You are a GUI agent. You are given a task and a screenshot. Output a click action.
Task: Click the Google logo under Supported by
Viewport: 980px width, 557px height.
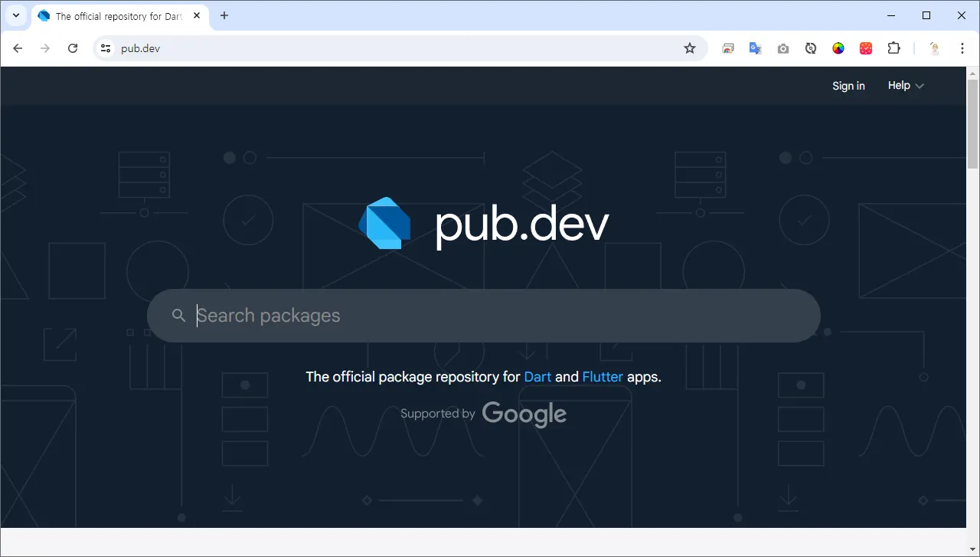coord(524,414)
